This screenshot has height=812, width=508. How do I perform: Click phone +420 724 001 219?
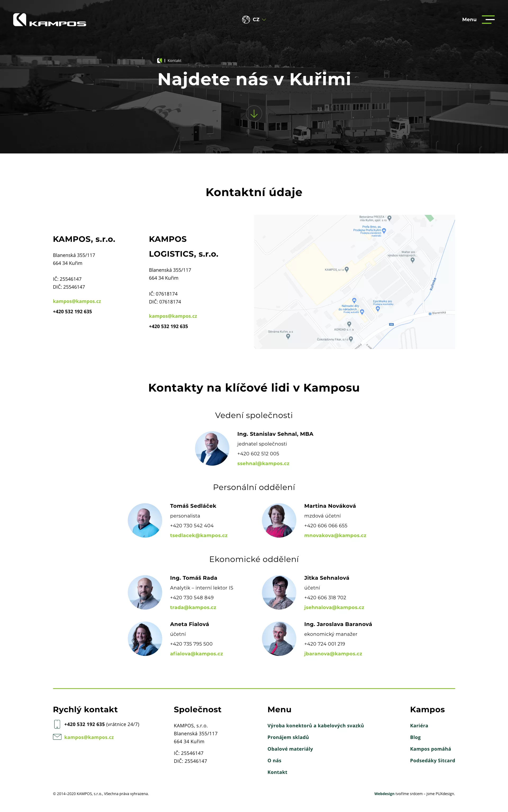click(x=325, y=644)
